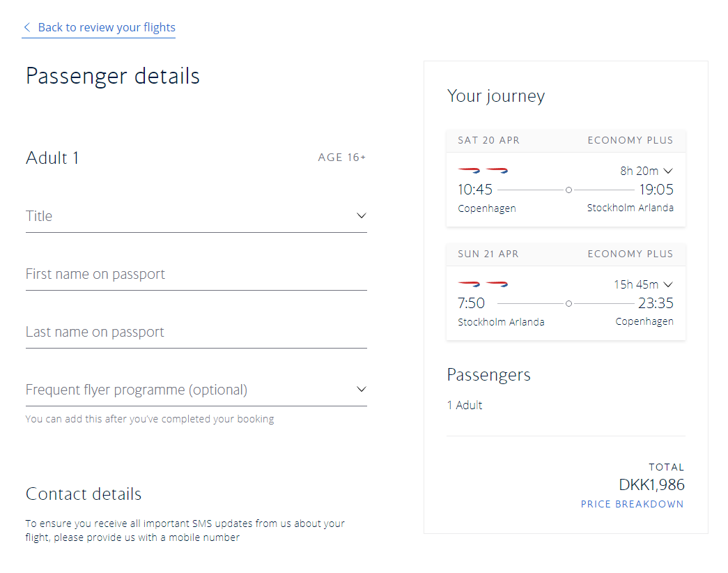The width and height of the screenshot is (728, 573).
Task: Click first airline logo on Saturday flight
Action: 469,171
